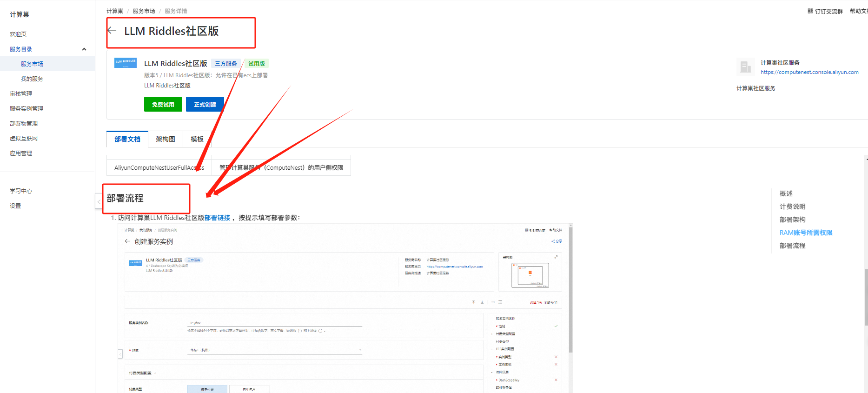The height and width of the screenshot is (393, 868).
Task: Open 虚拟互联网 in the sidebar
Action: click(24, 138)
